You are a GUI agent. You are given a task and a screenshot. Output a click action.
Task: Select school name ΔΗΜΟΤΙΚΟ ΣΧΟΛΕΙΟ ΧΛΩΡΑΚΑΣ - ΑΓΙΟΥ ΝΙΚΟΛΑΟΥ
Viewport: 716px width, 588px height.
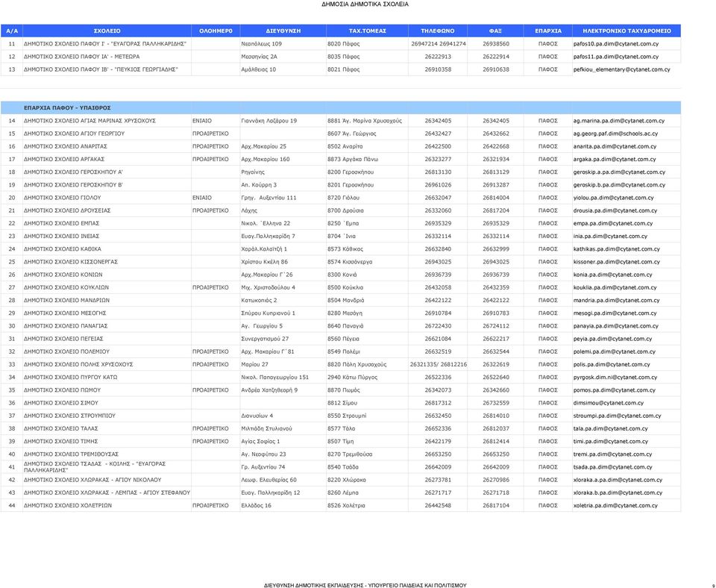92,480
